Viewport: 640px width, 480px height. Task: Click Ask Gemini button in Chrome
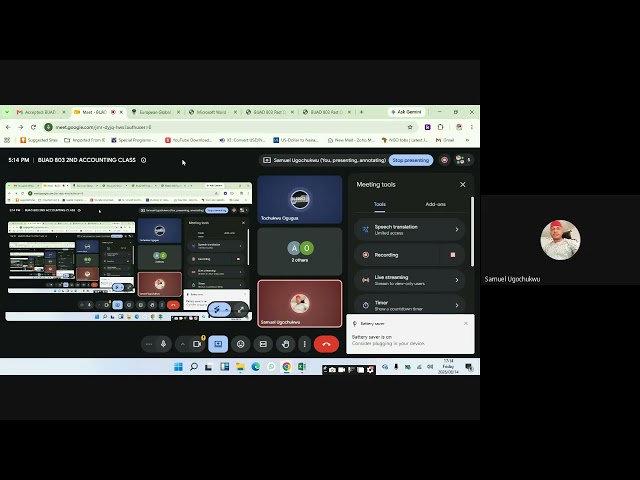tap(406, 112)
